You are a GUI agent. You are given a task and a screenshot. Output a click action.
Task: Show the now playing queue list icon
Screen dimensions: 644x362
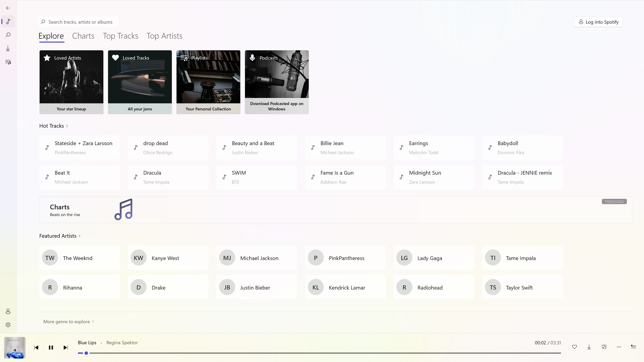point(633,347)
